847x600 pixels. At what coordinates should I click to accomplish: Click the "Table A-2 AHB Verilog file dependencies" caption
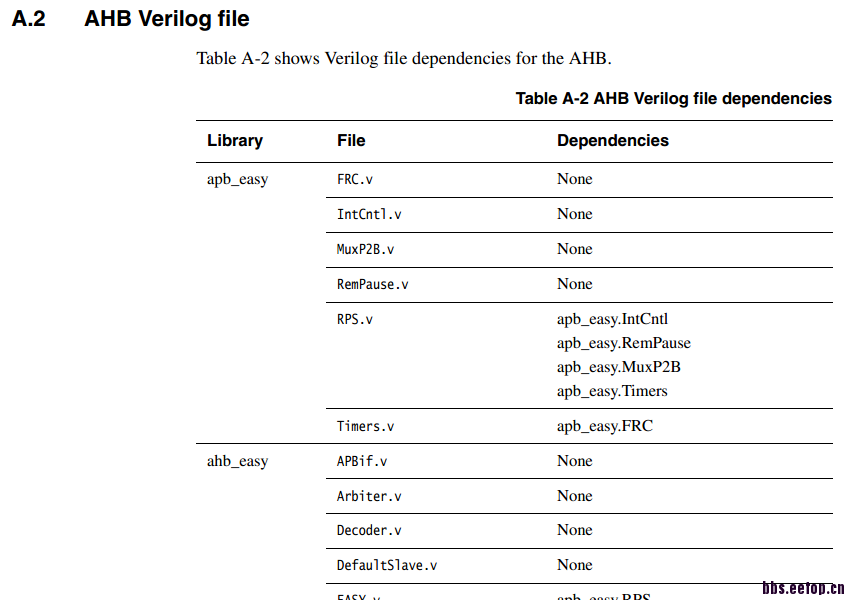tap(673, 98)
